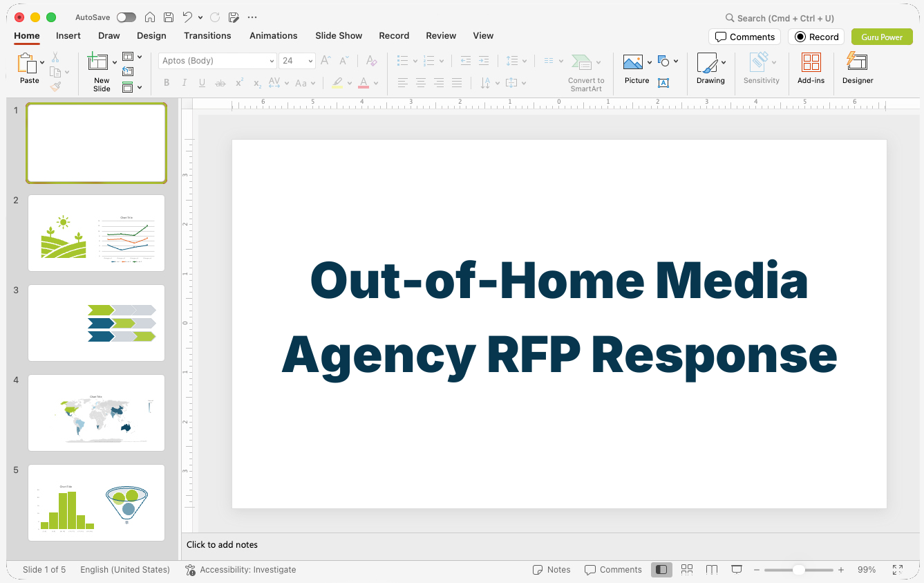Adjust the zoom slider handle
The height and width of the screenshot is (583, 924).
pyautogui.click(x=798, y=570)
